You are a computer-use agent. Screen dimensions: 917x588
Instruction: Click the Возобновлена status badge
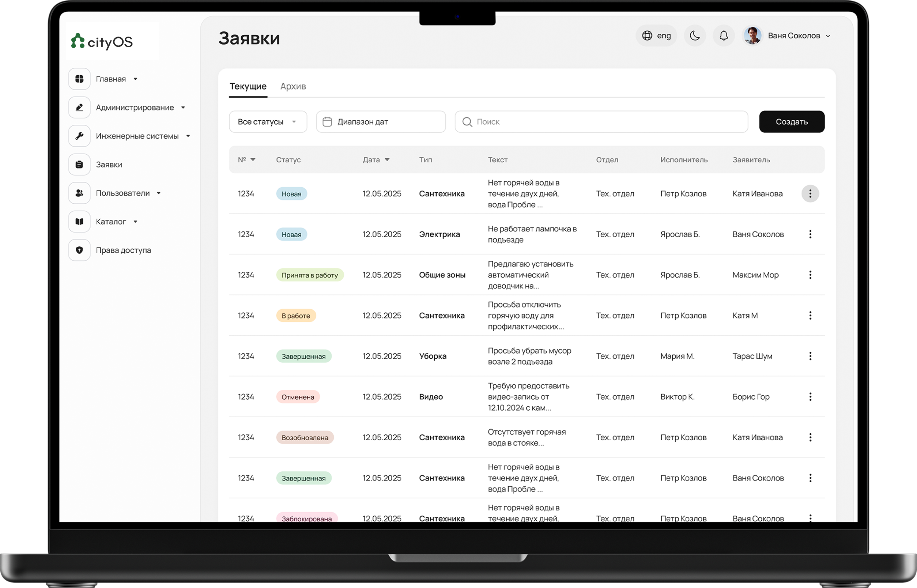305,438
